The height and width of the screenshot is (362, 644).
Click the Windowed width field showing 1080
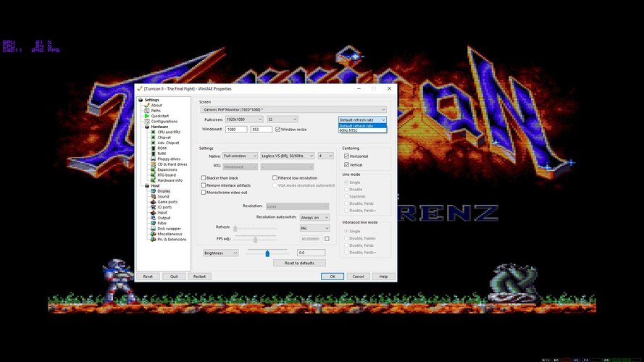(236, 130)
